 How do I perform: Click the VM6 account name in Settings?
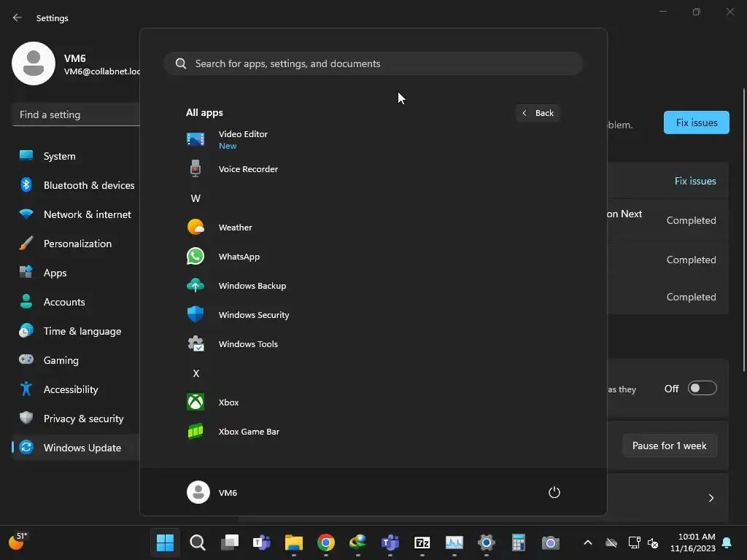[75, 58]
